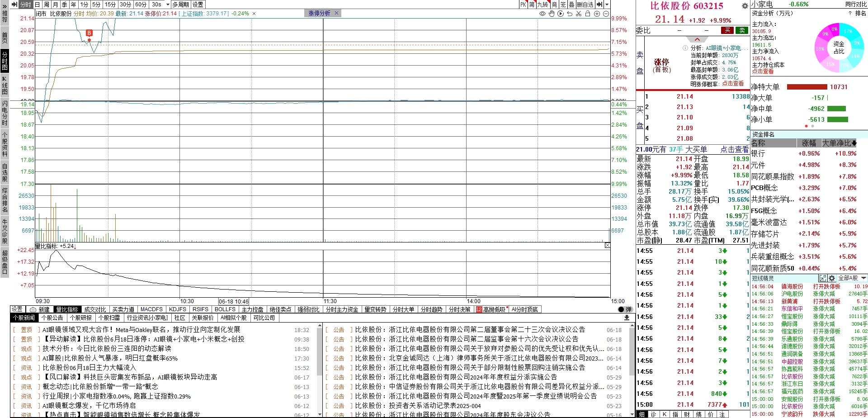Click the 九转 indicator button
Image resolution: width=868 pixels, height=418 pixels.
pos(542,5)
